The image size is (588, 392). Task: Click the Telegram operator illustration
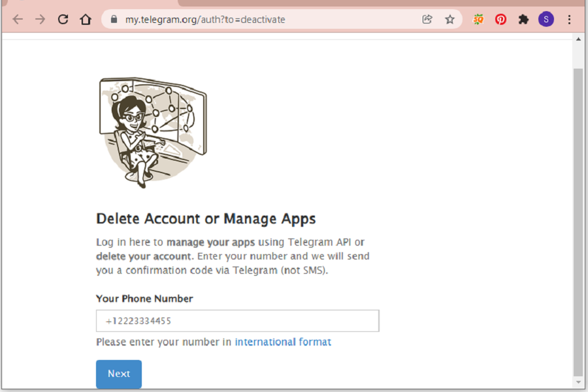click(152, 131)
